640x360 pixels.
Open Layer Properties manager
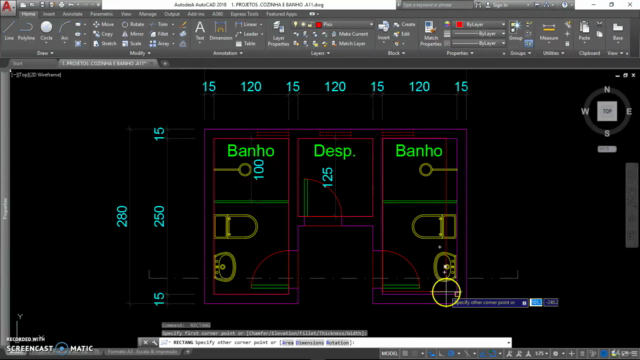pyautogui.click(x=278, y=33)
